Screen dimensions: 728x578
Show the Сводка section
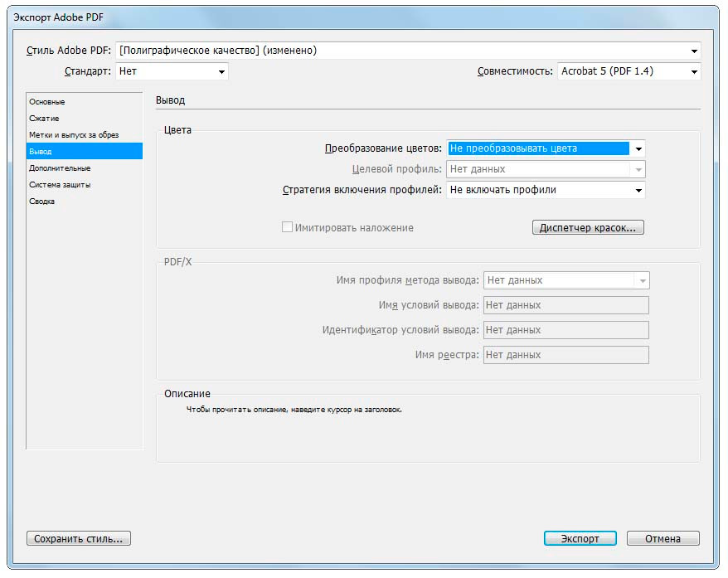[x=84, y=202]
